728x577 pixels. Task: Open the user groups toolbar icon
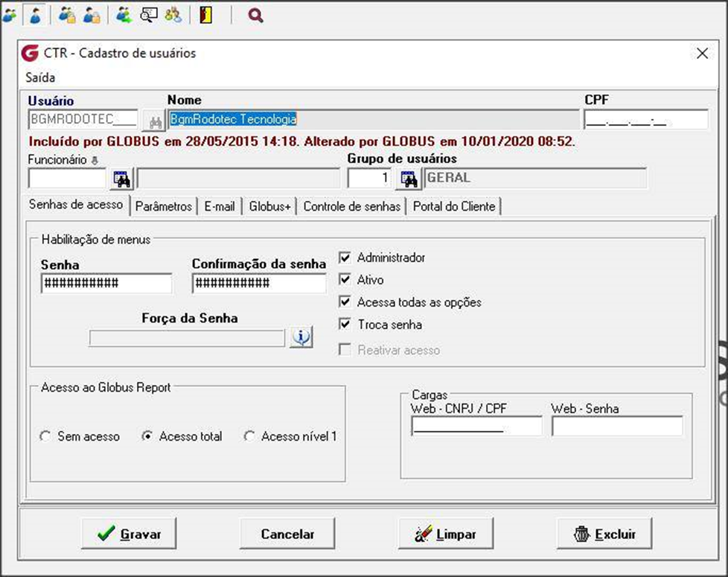pos(9,16)
